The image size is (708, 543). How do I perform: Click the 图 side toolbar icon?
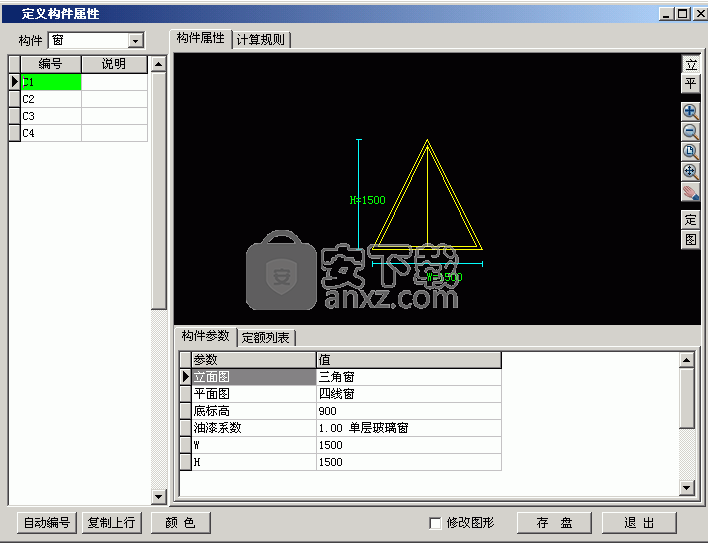(690, 239)
